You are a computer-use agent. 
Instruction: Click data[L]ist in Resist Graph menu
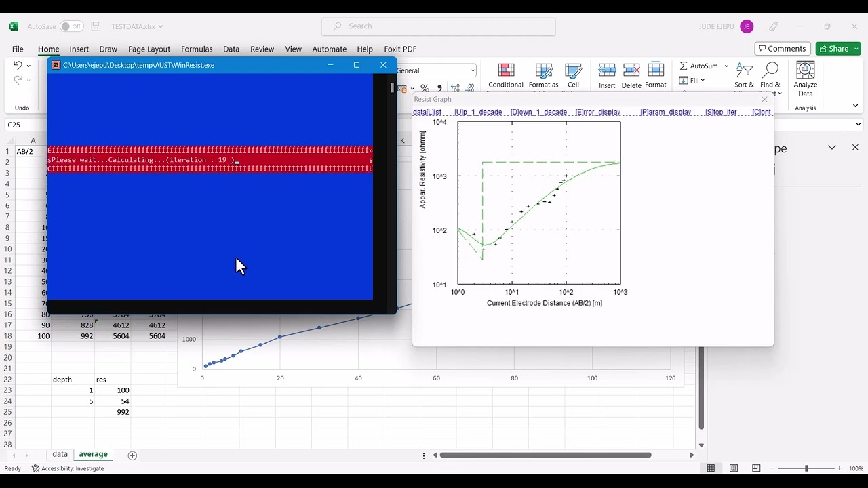(427, 112)
